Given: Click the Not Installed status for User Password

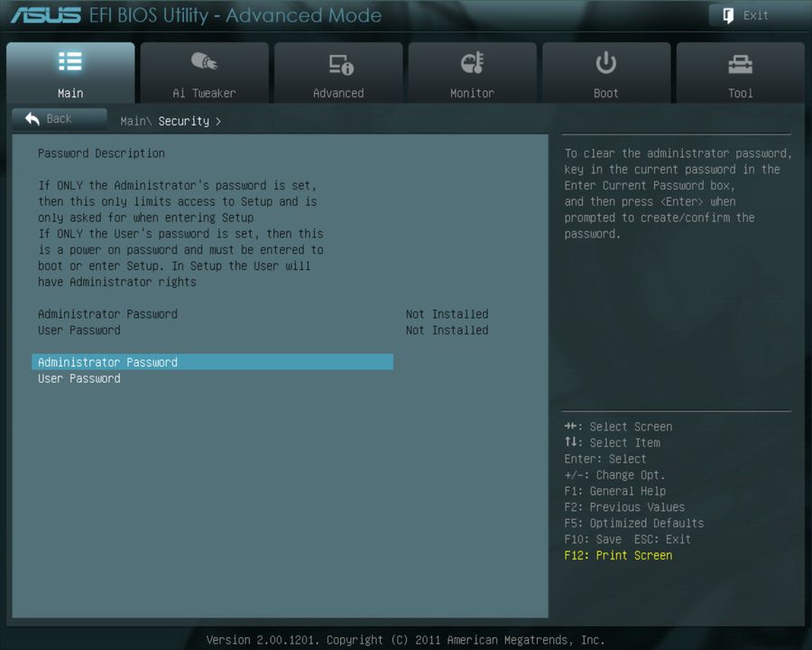Looking at the screenshot, I should click(x=447, y=330).
